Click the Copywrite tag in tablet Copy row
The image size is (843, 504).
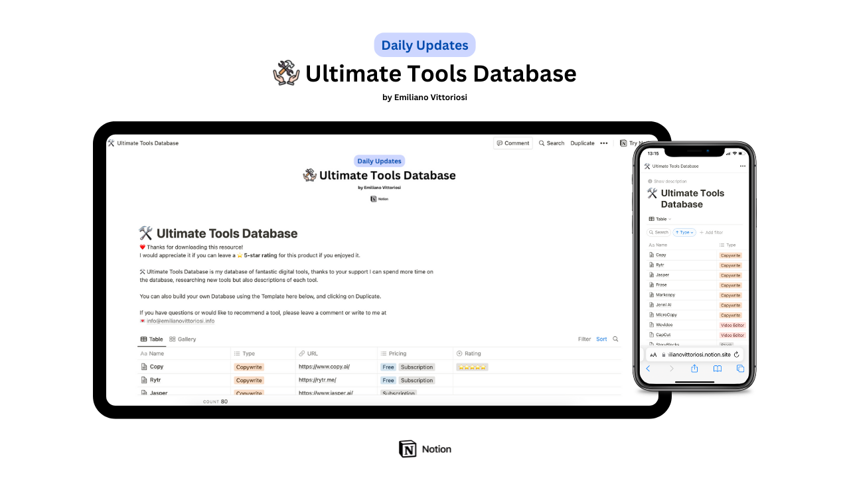pyautogui.click(x=249, y=367)
